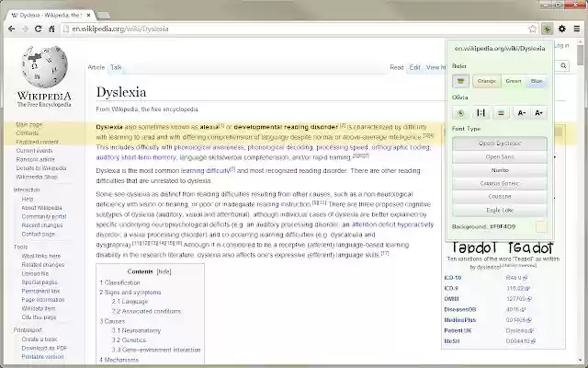Image resolution: width=588 pixels, height=368 pixels.
Task: Open the gear extension icon in toolbar
Action: click(x=562, y=29)
